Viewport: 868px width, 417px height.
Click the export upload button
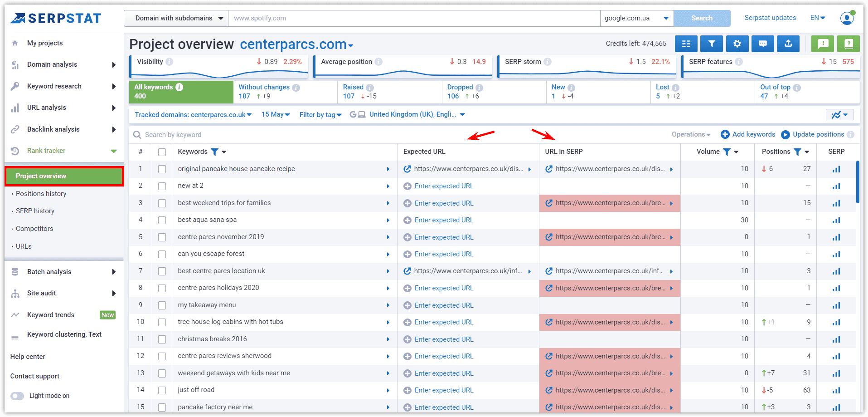pos(788,44)
